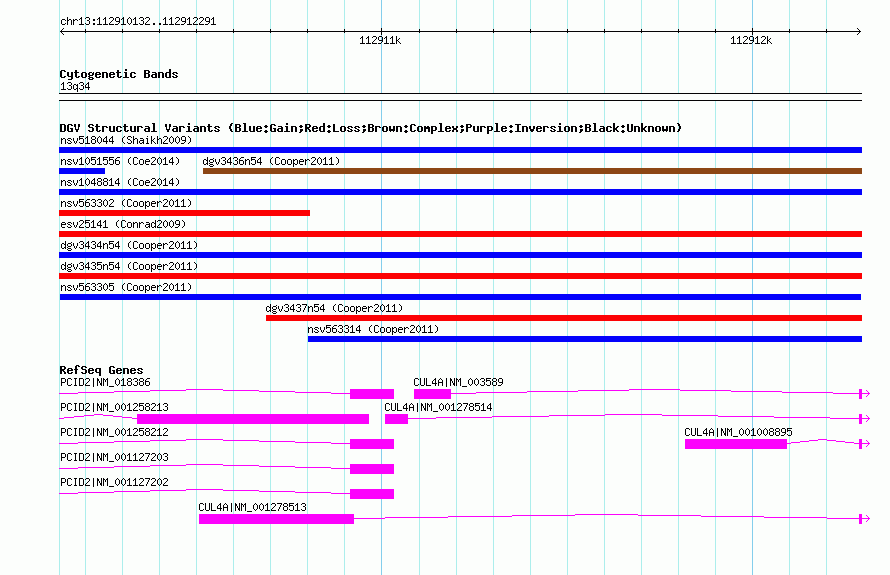
Task: Select the CUL4A NM_001008895 exon block
Action: click(x=736, y=444)
